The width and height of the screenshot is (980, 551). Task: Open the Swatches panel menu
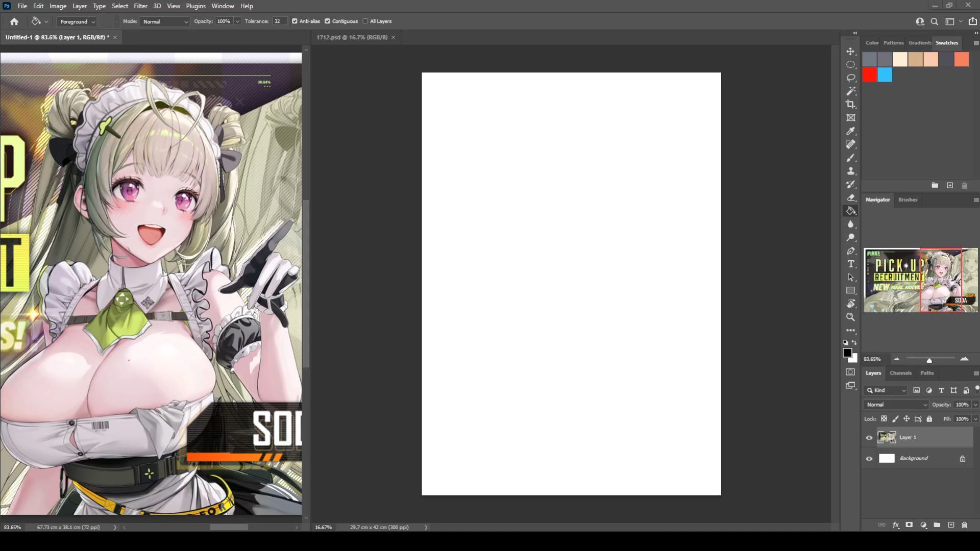[976, 43]
